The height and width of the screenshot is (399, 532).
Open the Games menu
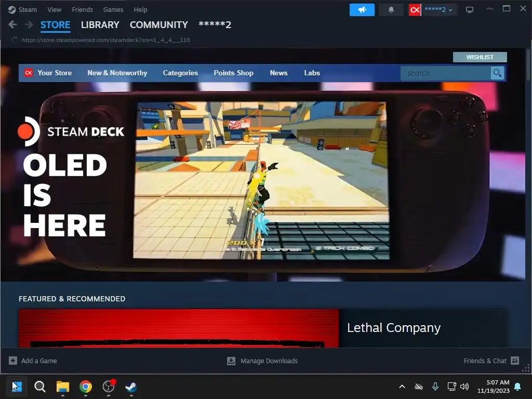(113, 9)
